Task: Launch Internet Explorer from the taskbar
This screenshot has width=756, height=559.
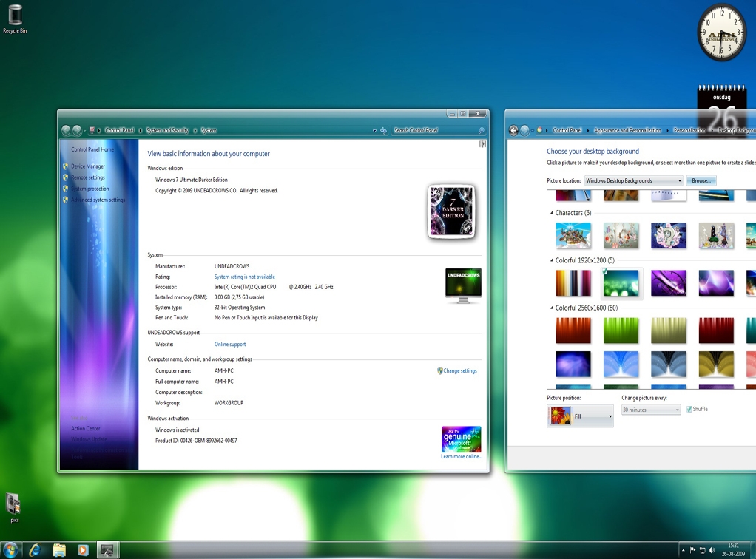Action: (35, 550)
